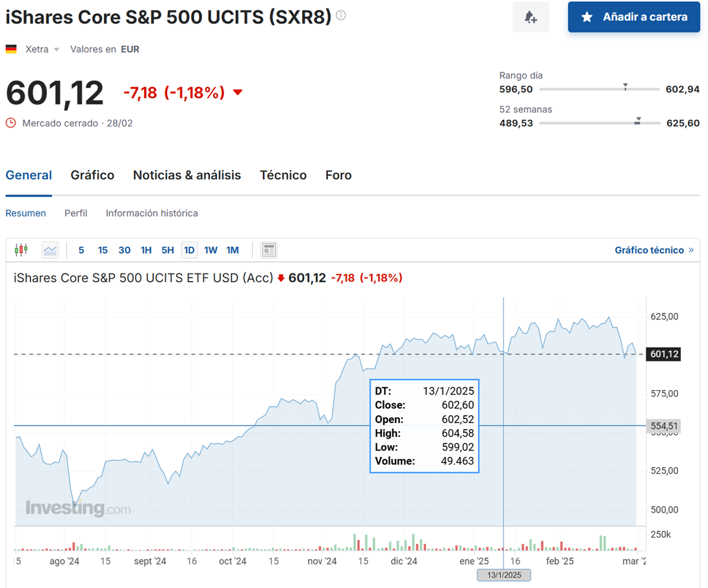Click the German flag next to Xetra
The height and width of the screenshot is (588, 708).
click(x=11, y=49)
